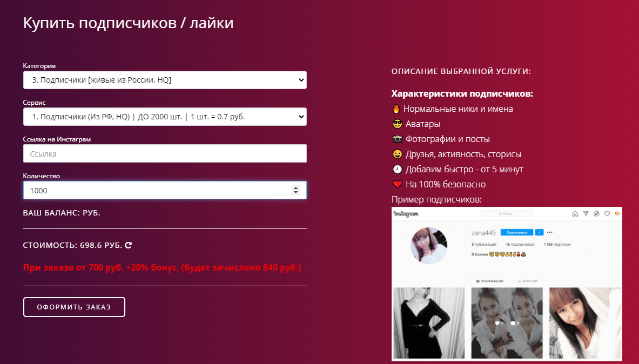Click the zana445 profile avatar picture
This screenshot has height=364, width=639.
tap(429, 246)
